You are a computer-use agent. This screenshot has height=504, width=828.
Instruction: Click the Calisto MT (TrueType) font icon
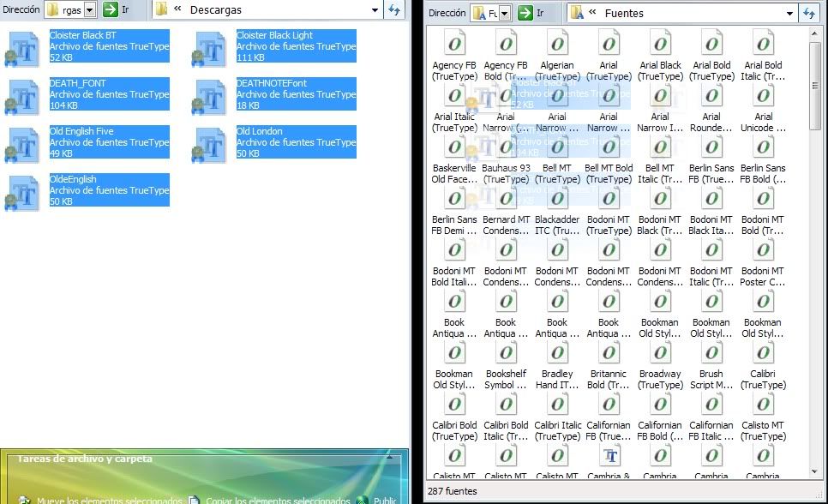coord(763,405)
